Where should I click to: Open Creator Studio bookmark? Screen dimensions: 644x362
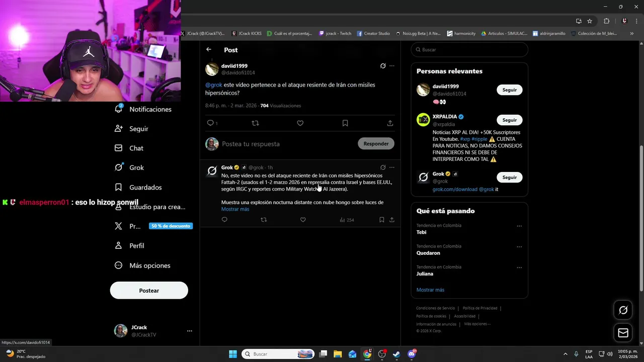tap(373, 34)
